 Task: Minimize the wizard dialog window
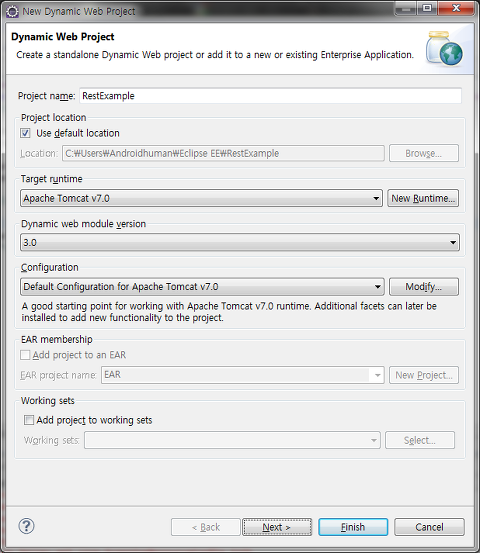[x=406, y=8]
